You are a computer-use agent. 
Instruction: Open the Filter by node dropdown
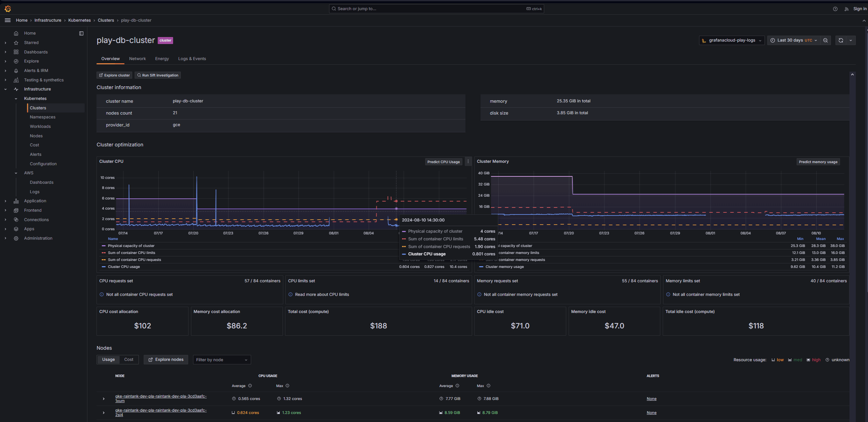(x=222, y=360)
